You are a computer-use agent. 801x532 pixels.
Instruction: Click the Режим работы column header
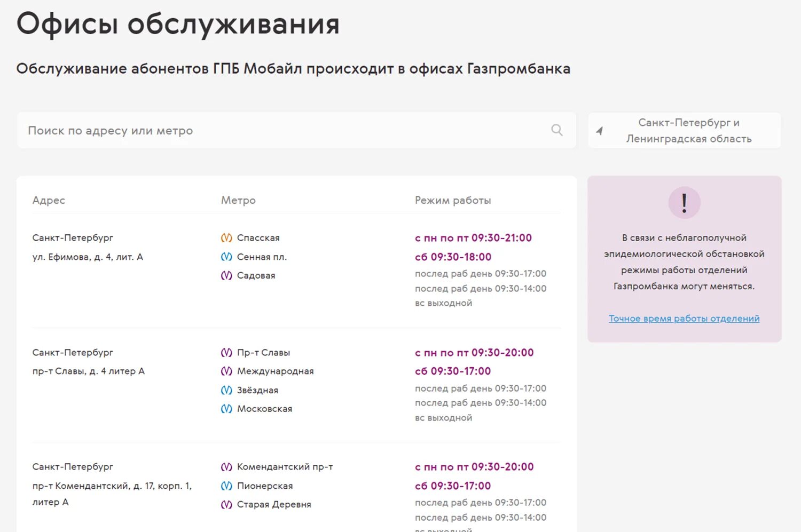(453, 200)
